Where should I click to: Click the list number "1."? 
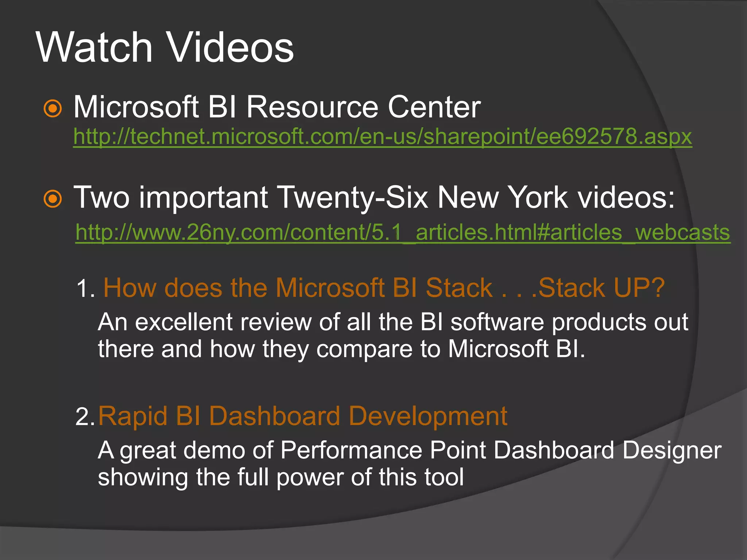[x=86, y=289]
